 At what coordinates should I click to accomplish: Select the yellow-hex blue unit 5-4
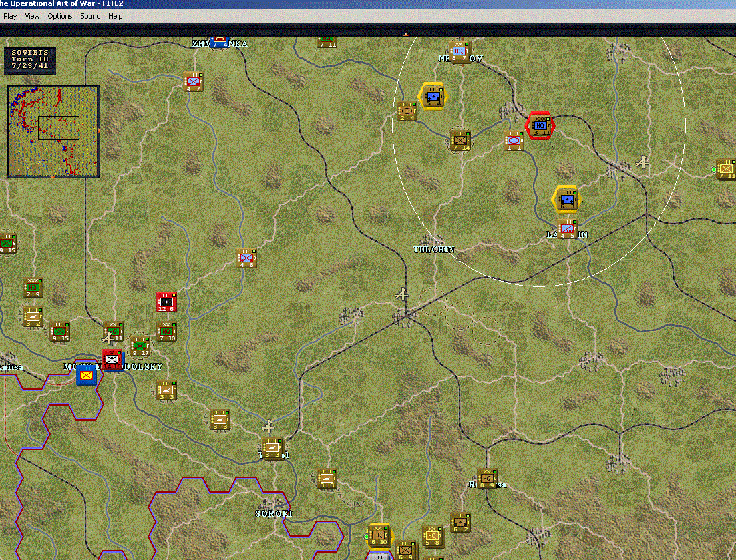433,96
